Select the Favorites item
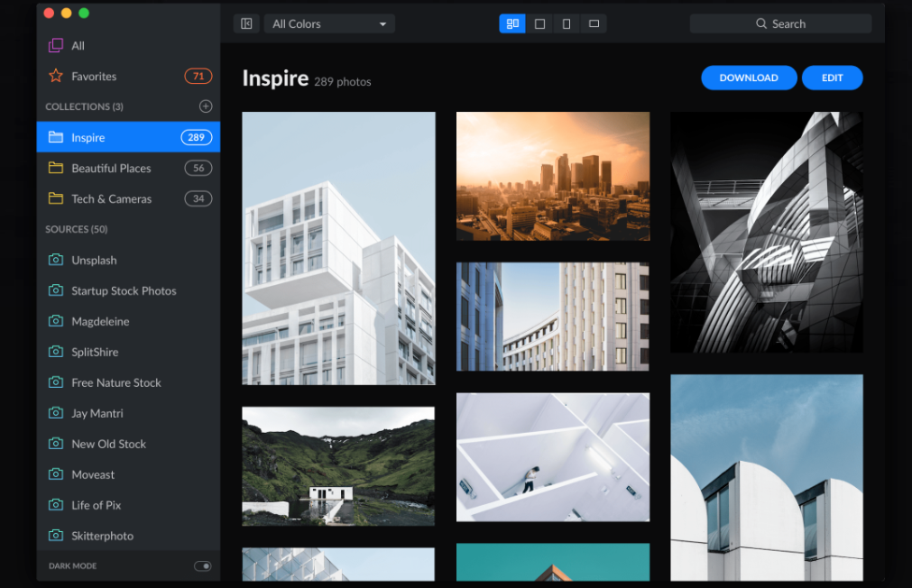This screenshot has width=912, height=588. (128, 76)
